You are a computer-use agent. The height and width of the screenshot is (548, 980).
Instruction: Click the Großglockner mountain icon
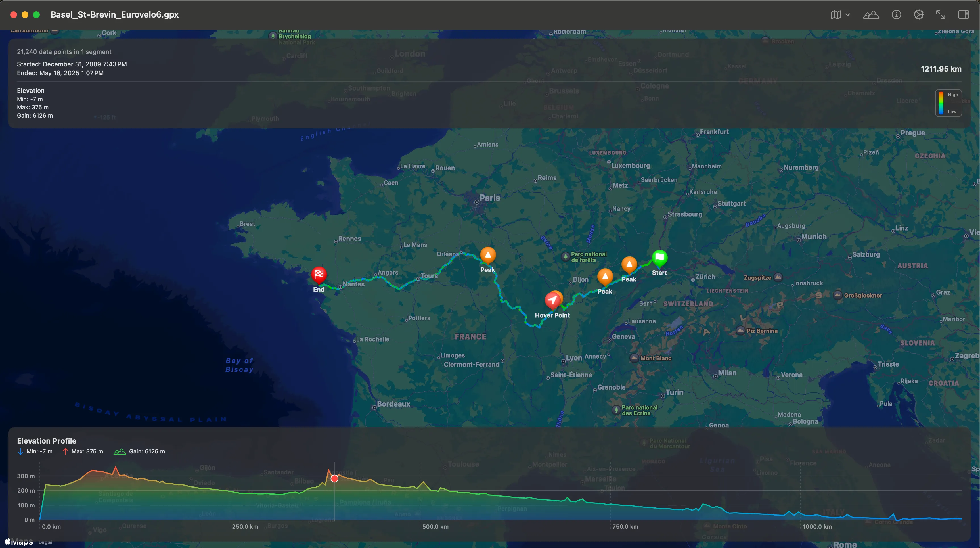[x=837, y=295]
